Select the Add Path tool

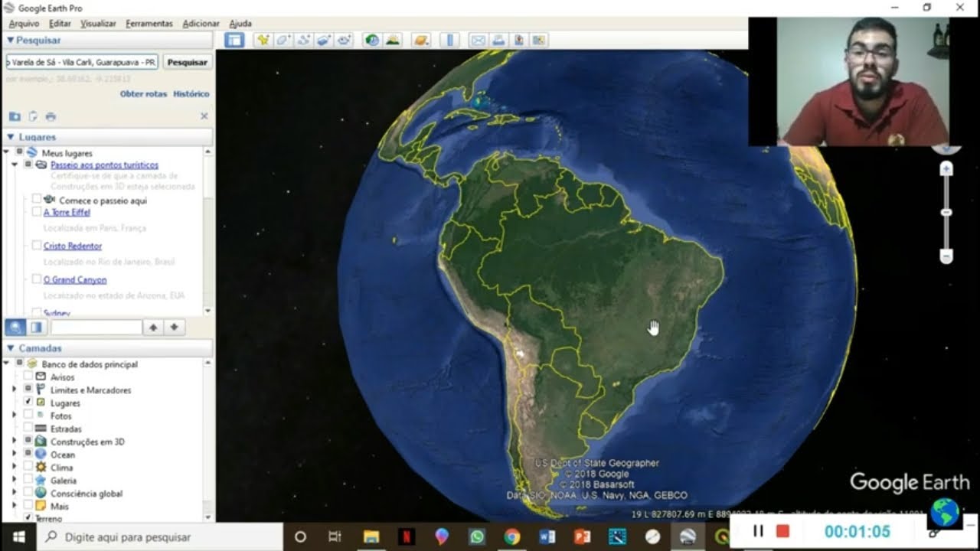click(303, 40)
